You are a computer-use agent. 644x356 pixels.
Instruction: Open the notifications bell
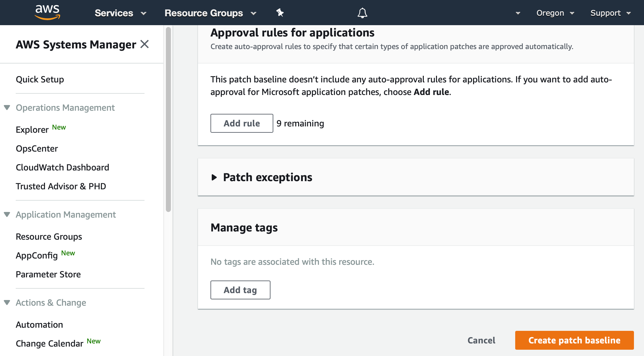pos(362,13)
